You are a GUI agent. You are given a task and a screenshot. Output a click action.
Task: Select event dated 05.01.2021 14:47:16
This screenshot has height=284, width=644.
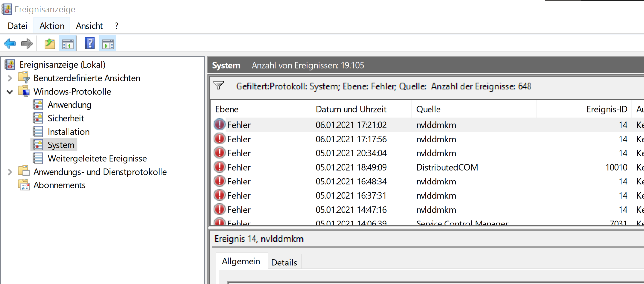tap(427, 210)
